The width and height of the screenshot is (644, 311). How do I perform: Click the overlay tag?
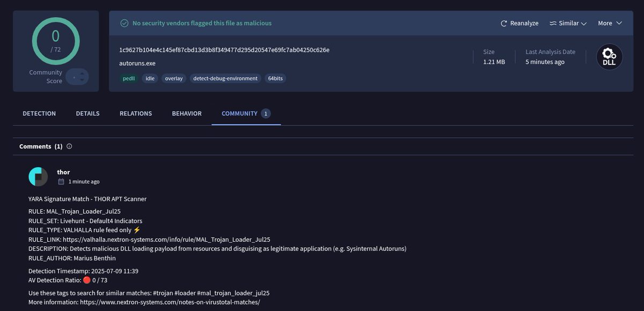[174, 78]
